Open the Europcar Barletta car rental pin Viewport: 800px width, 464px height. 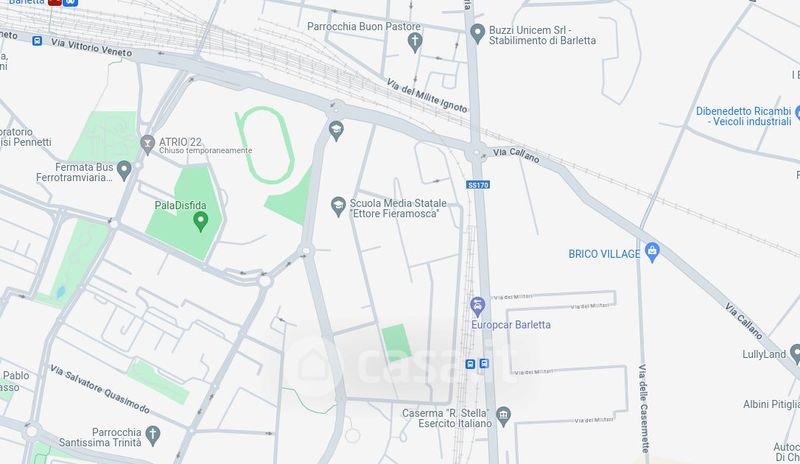pos(478,307)
